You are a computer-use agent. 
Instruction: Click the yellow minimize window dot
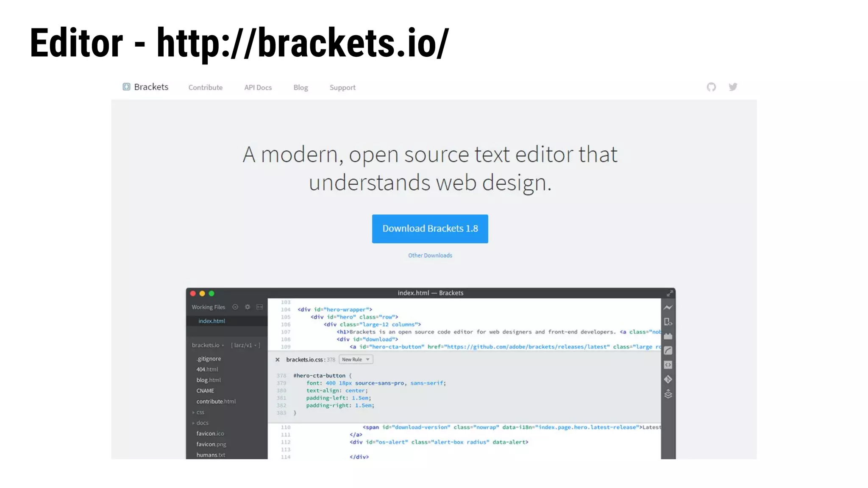(202, 293)
